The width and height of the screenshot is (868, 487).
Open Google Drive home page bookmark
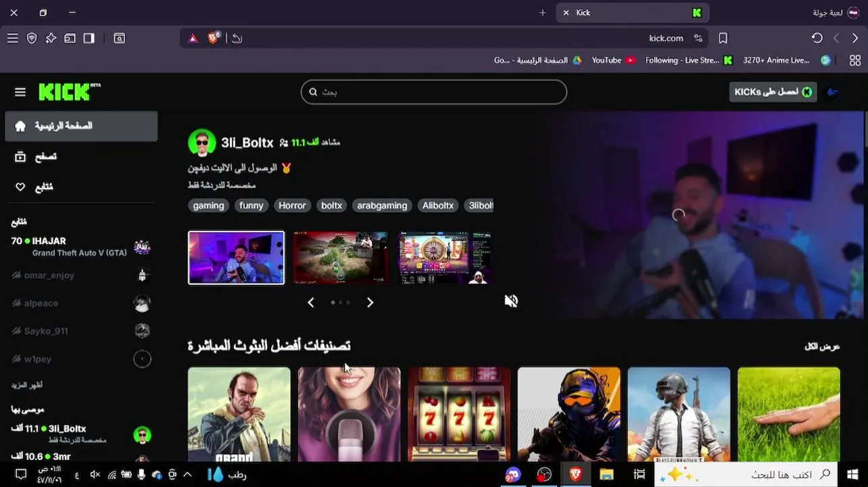coord(538,60)
